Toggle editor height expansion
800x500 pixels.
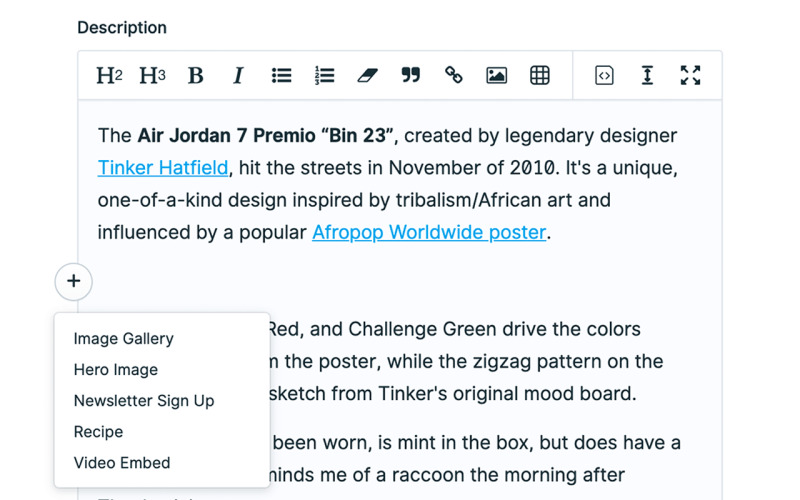647,76
